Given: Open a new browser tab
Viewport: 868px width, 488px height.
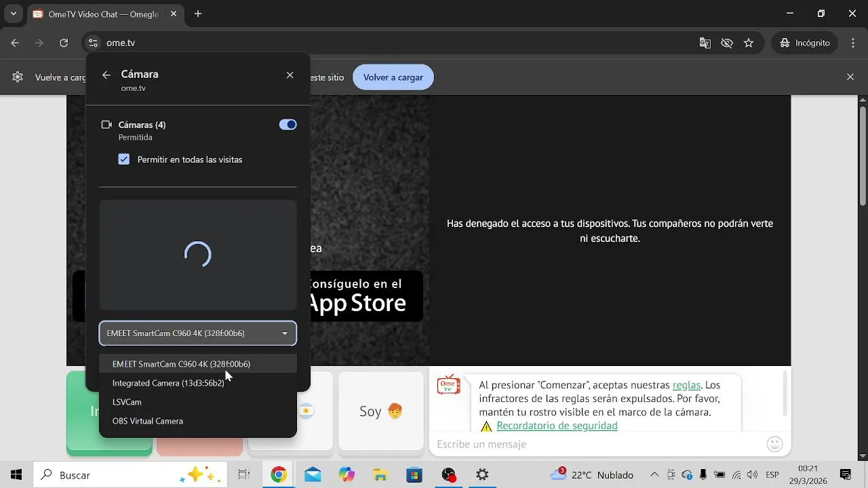Looking at the screenshot, I should [198, 14].
